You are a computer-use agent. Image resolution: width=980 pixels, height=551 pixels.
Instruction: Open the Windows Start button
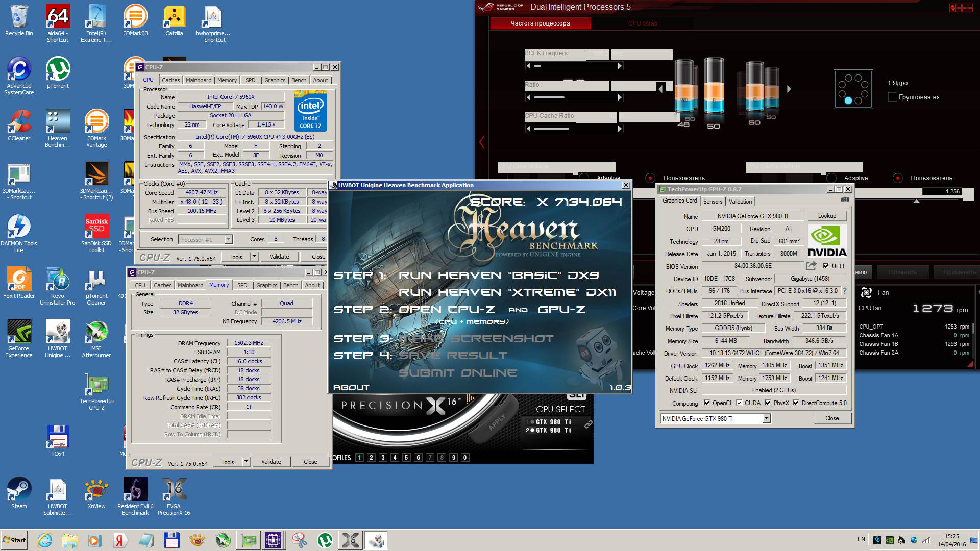coord(14,540)
